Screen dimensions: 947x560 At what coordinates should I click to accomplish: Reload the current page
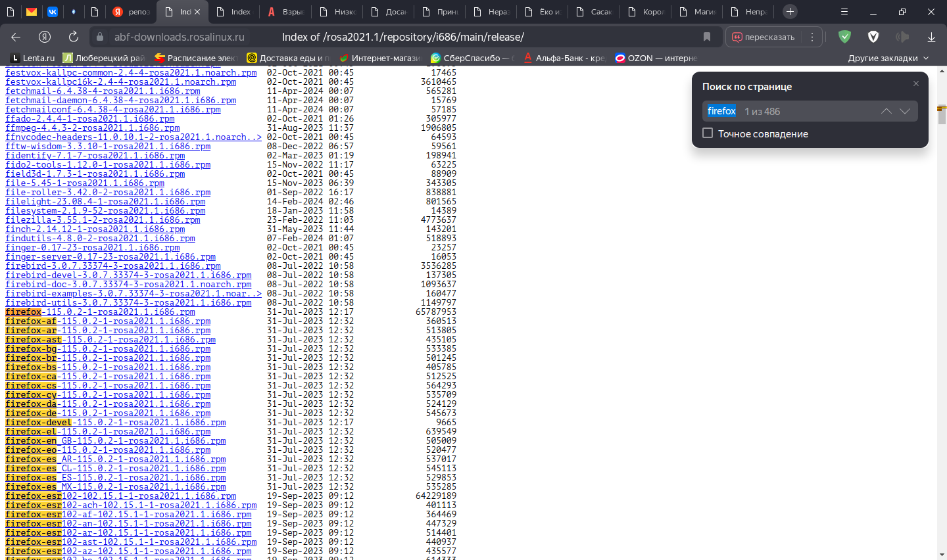(x=74, y=37)
